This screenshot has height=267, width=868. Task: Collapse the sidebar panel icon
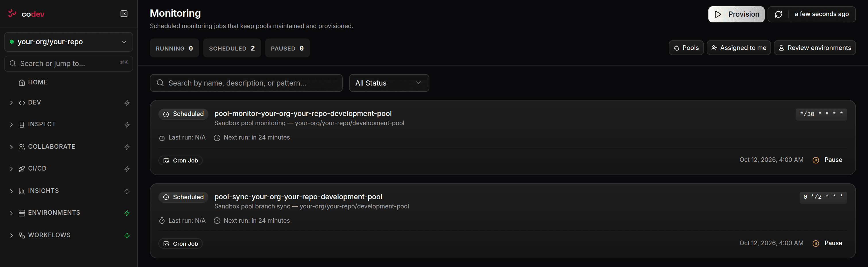(124, 14)
